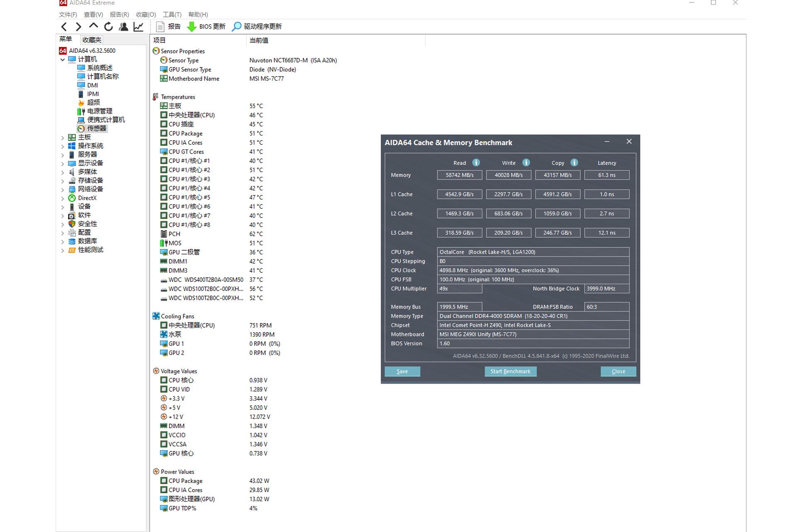Open the 报告 report tool
798x532 pixels.
168,27
